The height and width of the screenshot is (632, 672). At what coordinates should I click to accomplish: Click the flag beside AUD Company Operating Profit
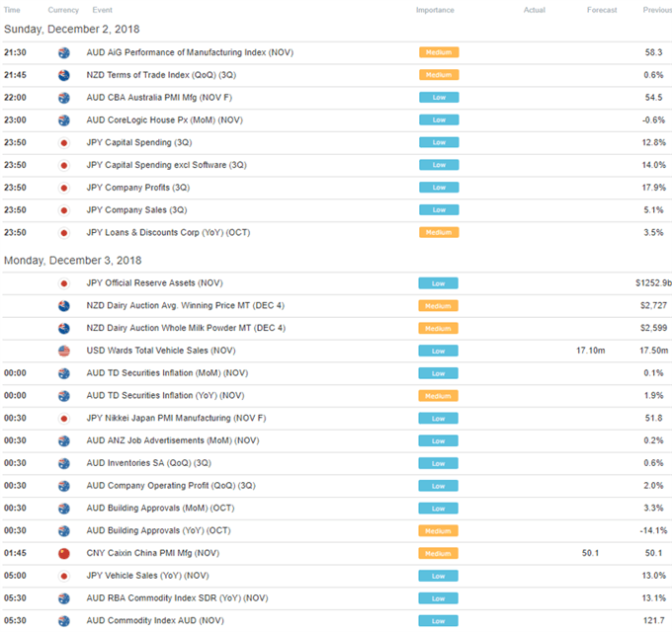pos(64,486)
